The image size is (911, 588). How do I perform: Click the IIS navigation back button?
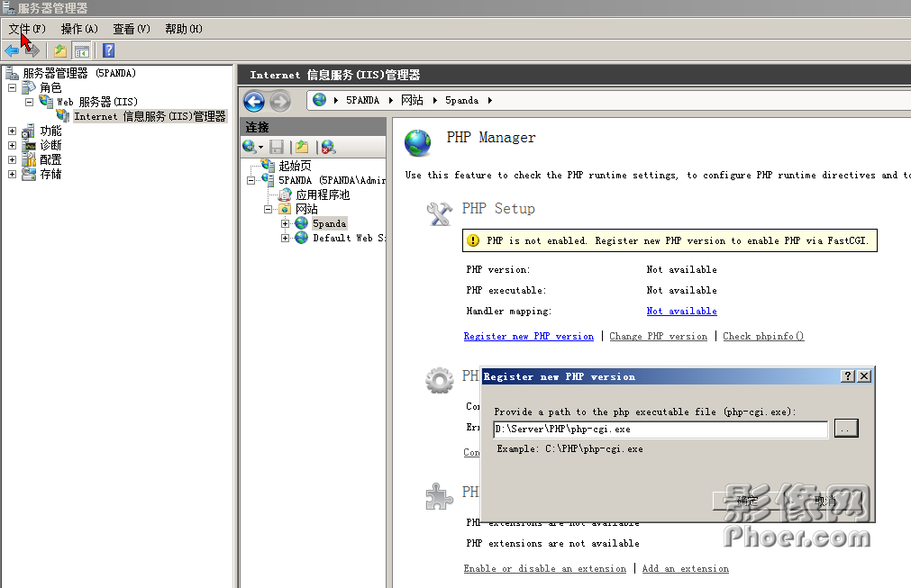pos(254,102)
